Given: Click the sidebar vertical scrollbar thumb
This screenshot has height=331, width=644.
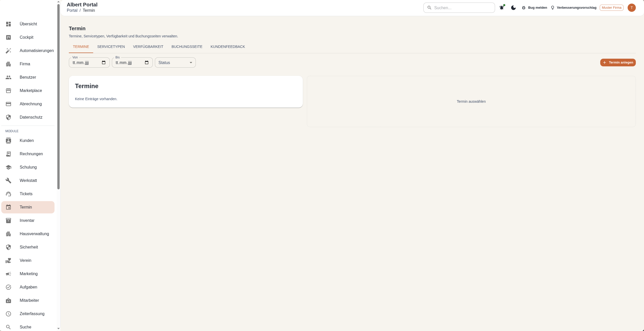Looking at the screenshot, I should click(x=58, y=97).
